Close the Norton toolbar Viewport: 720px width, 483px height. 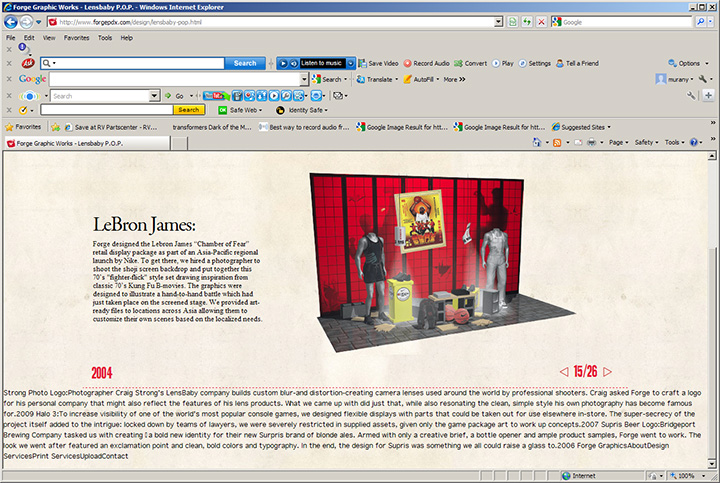(9, 110)
